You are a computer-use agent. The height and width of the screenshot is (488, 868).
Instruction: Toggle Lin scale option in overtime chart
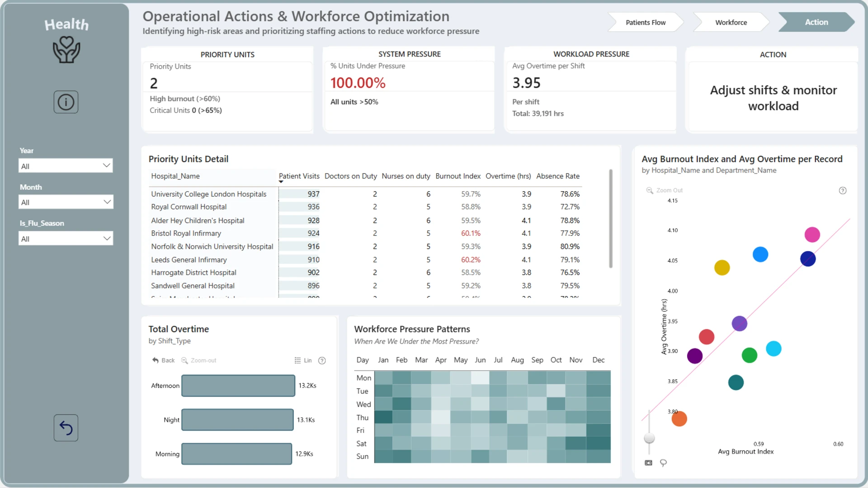point(303,360)
